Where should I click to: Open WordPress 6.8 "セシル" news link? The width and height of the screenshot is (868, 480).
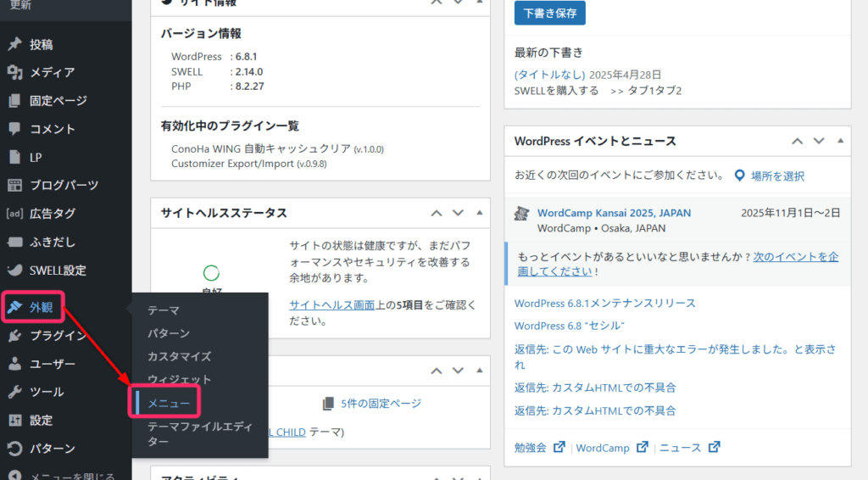click(x=569, y=327)
